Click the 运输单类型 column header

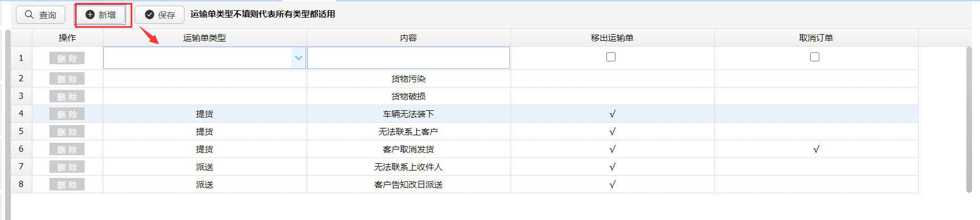[204, 38]
